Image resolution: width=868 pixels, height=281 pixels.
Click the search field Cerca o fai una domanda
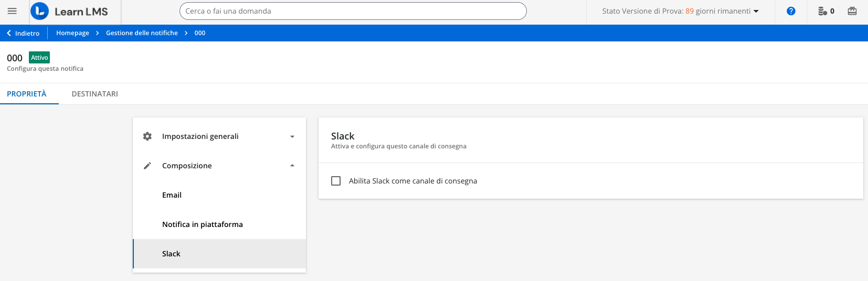pos(353,11)
